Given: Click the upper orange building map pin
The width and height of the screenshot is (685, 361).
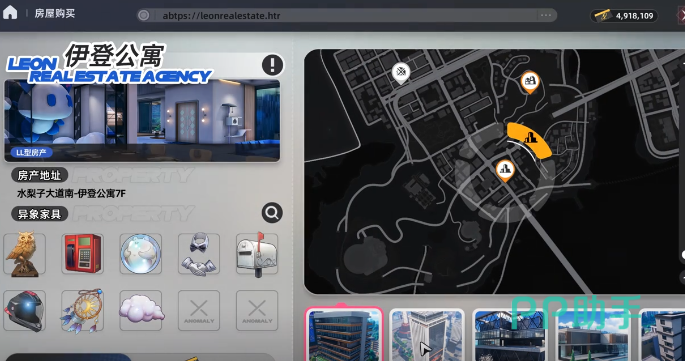Looking at the screenshot, I should pos(530,82).
